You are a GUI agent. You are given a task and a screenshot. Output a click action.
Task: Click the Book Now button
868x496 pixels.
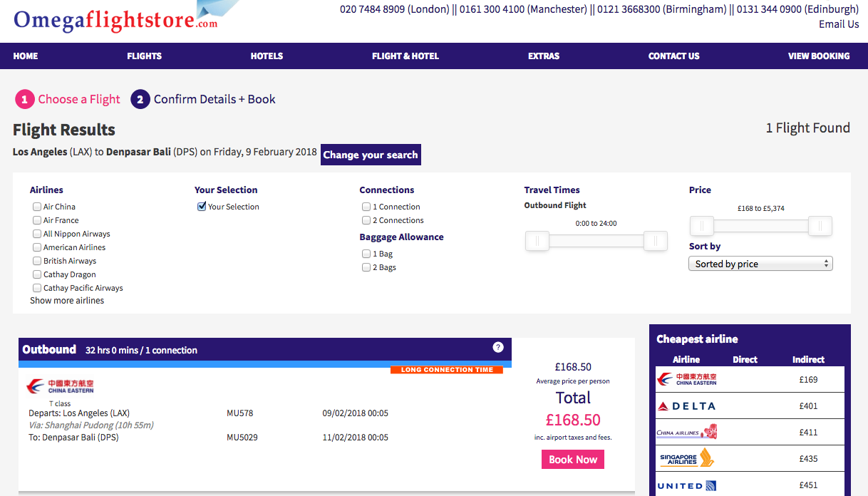click(x=573, y=460)
